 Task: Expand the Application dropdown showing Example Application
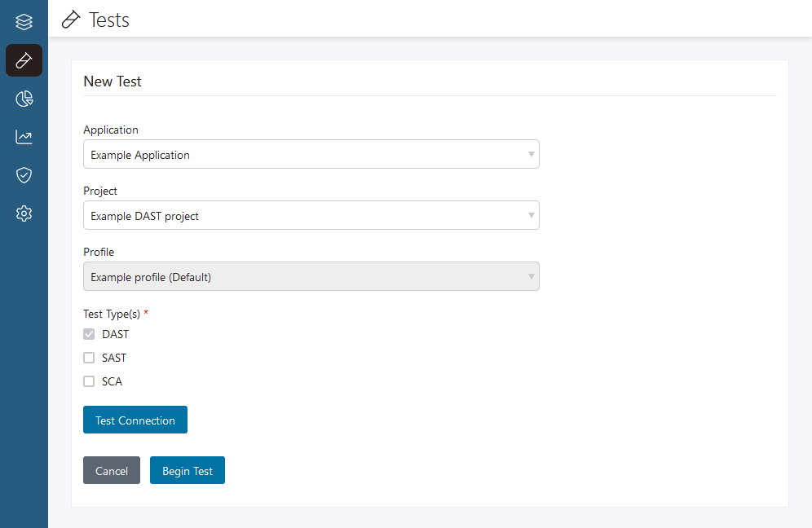click(x=311, y=155)
